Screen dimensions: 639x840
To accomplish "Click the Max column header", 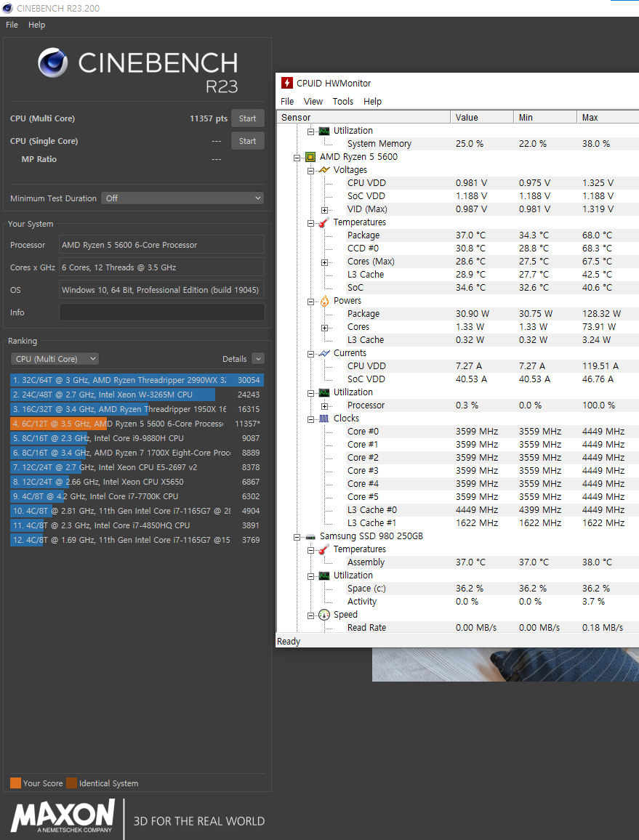I will point(608,117).
